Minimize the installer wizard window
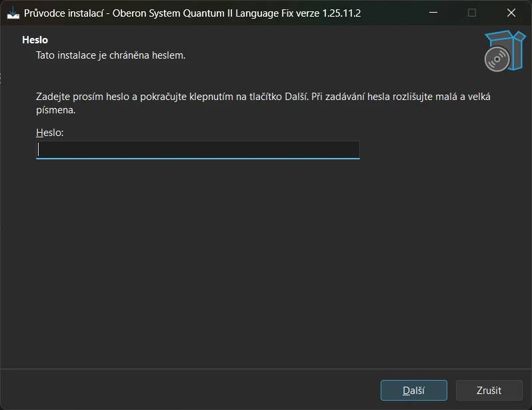Image resolution: width=532 pixels, height=410 pixels. (433, 13)
